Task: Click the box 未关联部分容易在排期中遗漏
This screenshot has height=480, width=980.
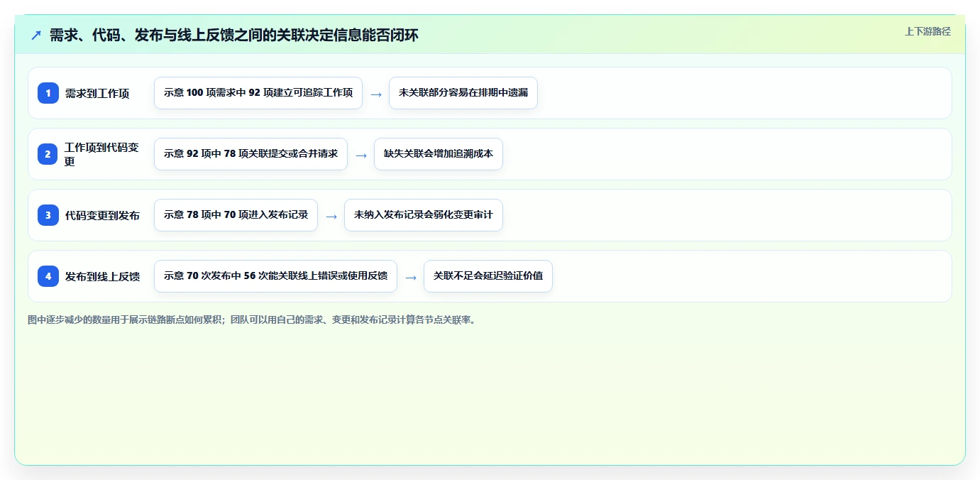Action: [463, 93]
